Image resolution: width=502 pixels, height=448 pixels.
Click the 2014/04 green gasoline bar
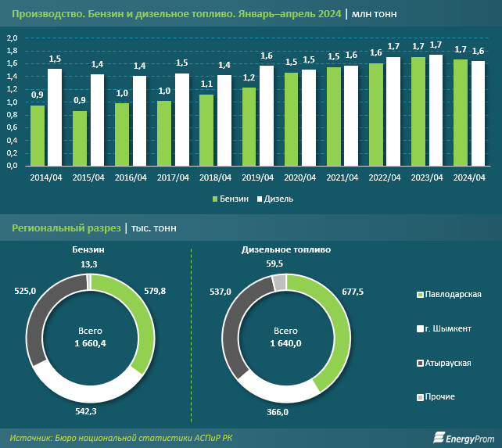(37, 135)
